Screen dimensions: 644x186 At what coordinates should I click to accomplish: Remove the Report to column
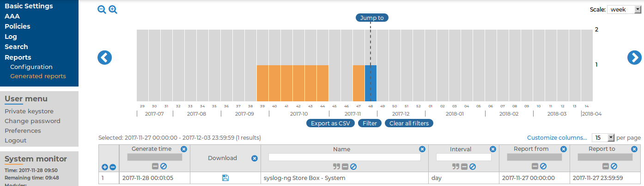click(634, 149)
